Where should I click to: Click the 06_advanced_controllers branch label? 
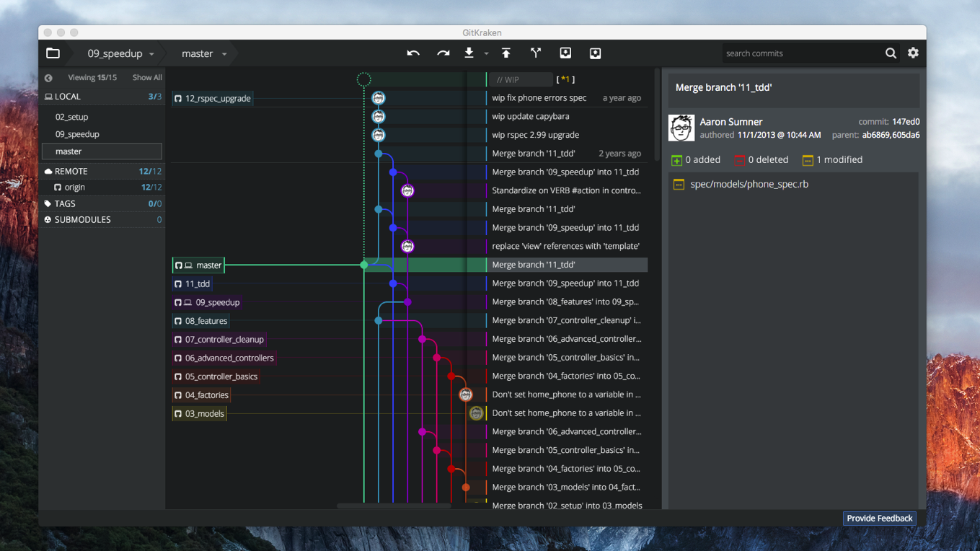pos(224,358)
